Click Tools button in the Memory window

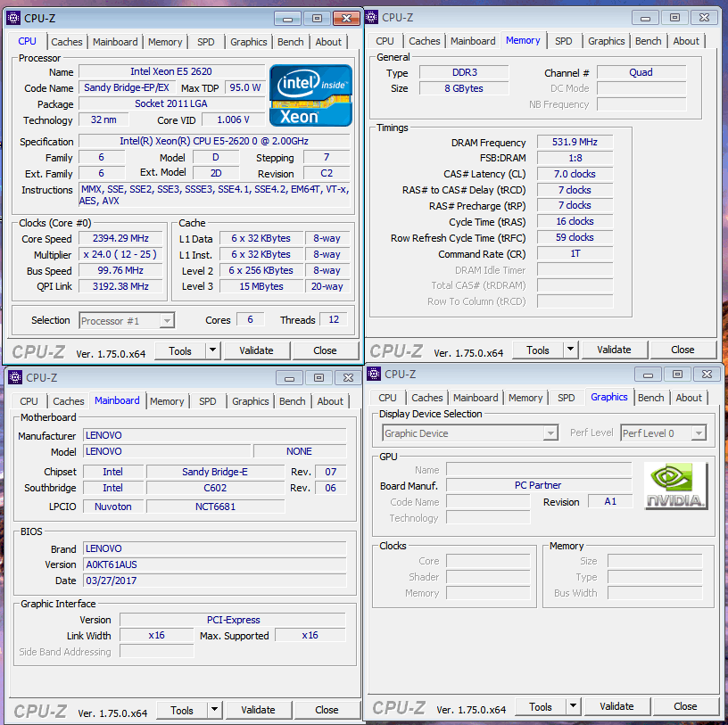click(x=538, y=350)
